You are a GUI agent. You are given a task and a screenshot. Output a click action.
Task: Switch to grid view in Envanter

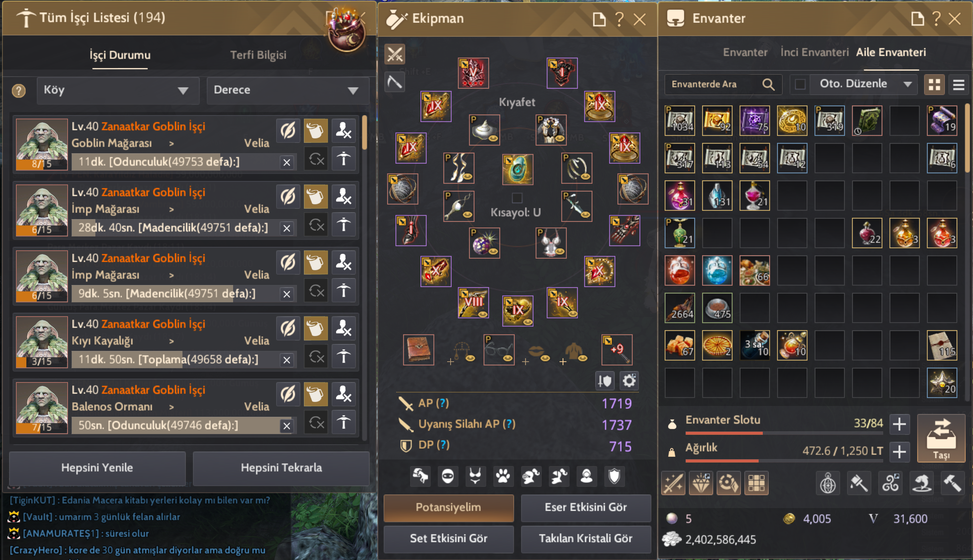[x=934, y=85]
